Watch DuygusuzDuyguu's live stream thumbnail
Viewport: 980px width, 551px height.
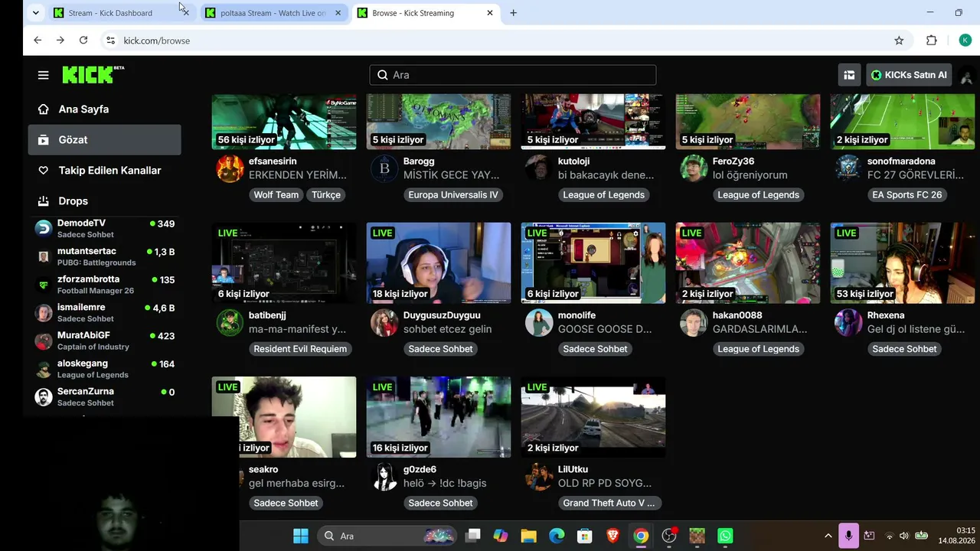tap(439, 263)
